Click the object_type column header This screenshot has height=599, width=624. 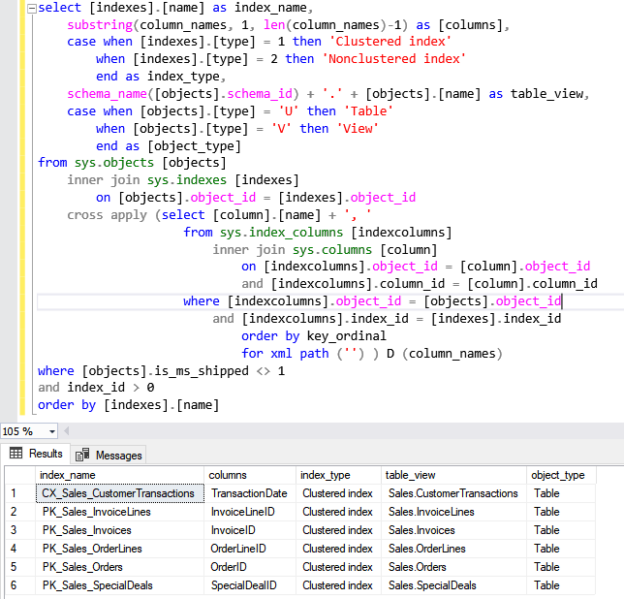coord(561,475)
